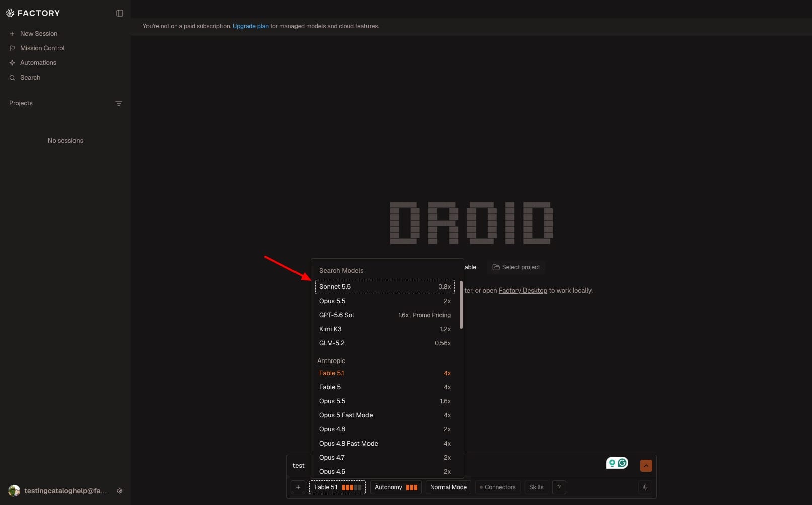Collapse the sidebar panel icon
This screenshot has width=812, height=505.
[120, 13]
